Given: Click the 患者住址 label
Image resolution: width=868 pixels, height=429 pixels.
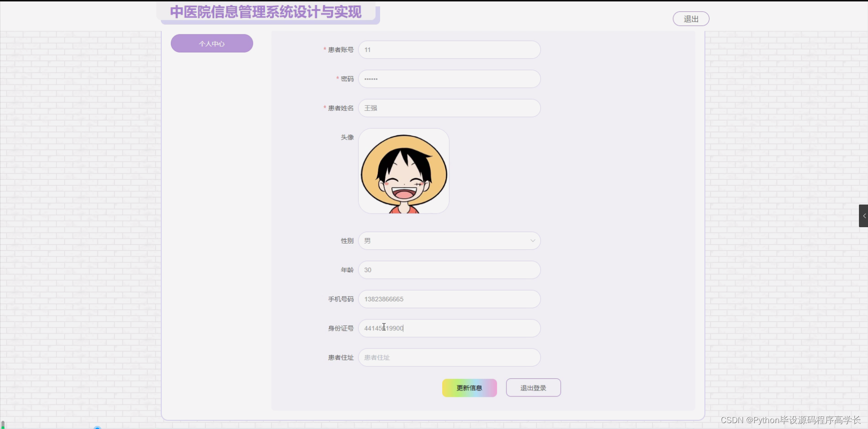Looking at the screenshot, I should pyautogui.click(x=341, y=357).
